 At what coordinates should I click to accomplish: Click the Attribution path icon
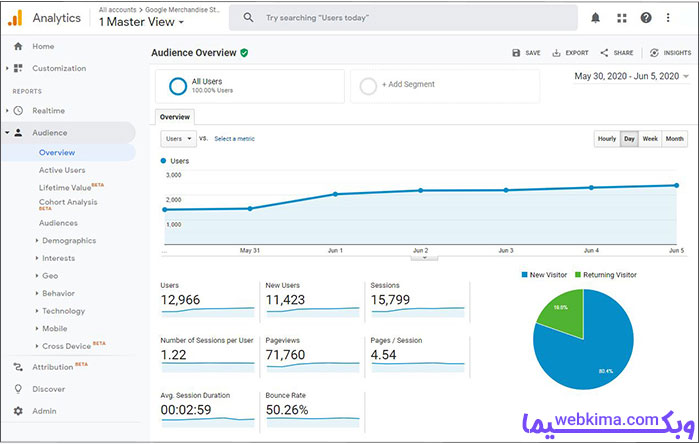(x=18, y=367)
